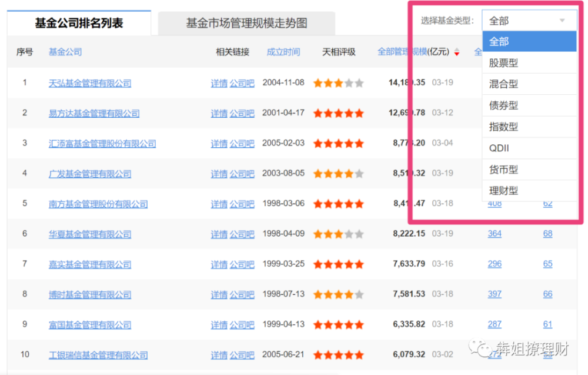Select QDII fund type option
The height and width of the screenshot is (375, 588).
pyautogui.click(x=529, y=148)
